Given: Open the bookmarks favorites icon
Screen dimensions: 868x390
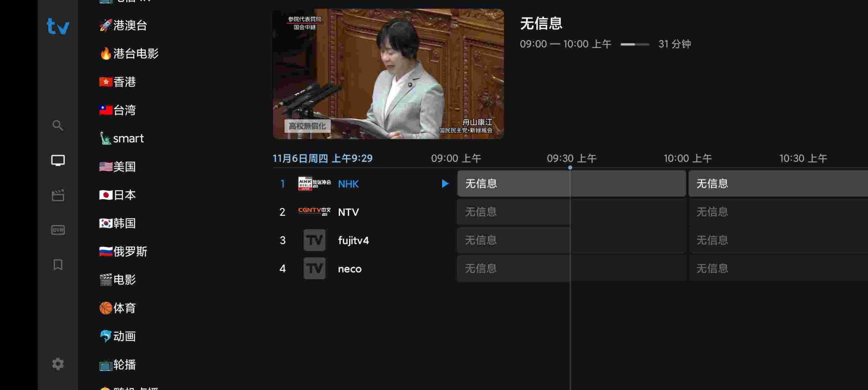Looking at the screenshot, I should 58,265.
